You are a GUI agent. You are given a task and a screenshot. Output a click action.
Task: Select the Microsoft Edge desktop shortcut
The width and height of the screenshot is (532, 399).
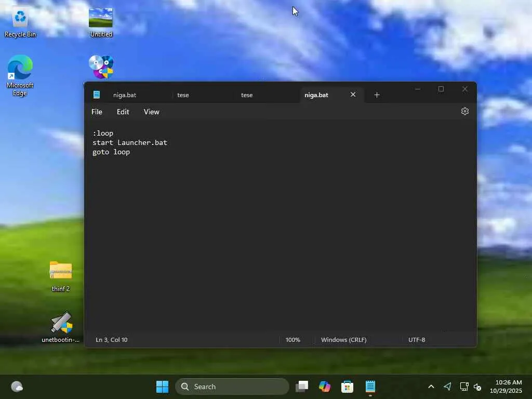[x=20, y=75]
